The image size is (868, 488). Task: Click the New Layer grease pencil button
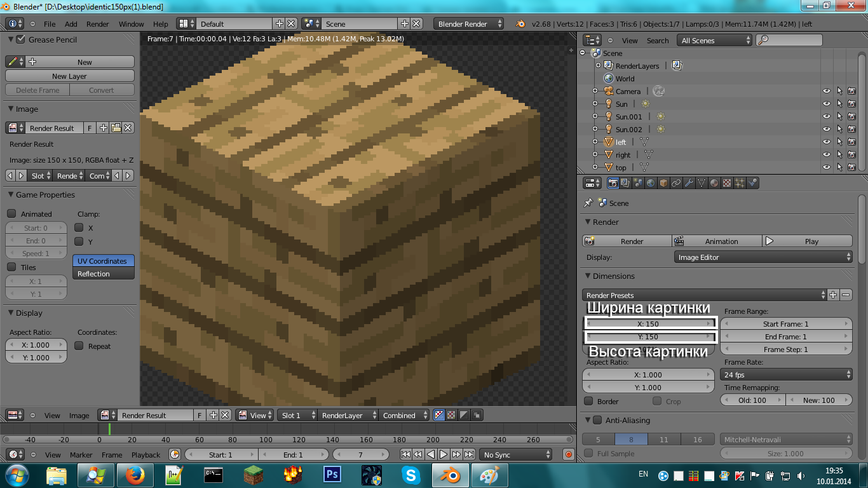[x=70, y=76]
